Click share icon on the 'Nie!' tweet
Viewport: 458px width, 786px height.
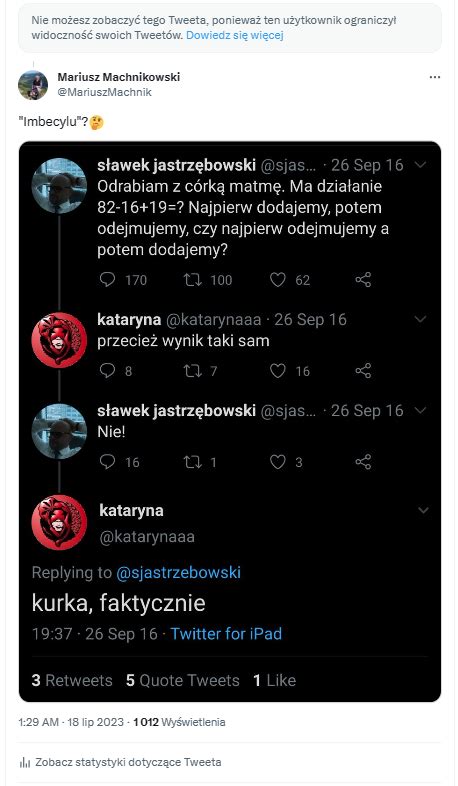[363, 462]
